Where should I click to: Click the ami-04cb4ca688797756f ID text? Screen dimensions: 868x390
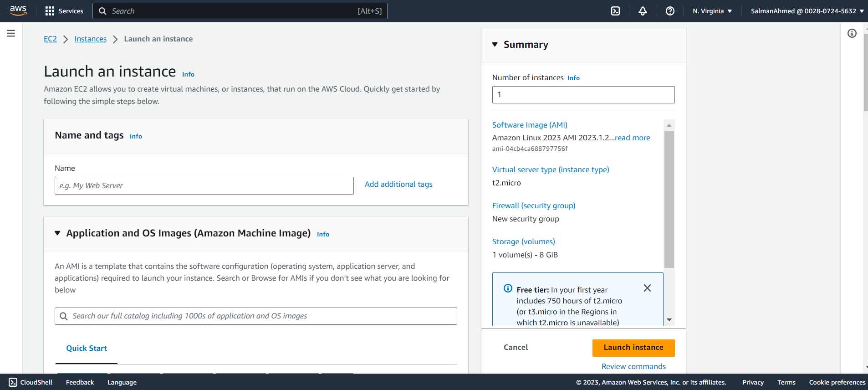click(x=530, y=149)
